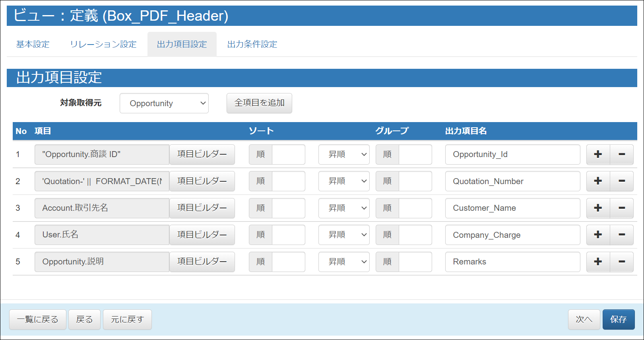644x340 pixels.
Task: Click minus icon on Opportunity_Id row
Action: 622,154
